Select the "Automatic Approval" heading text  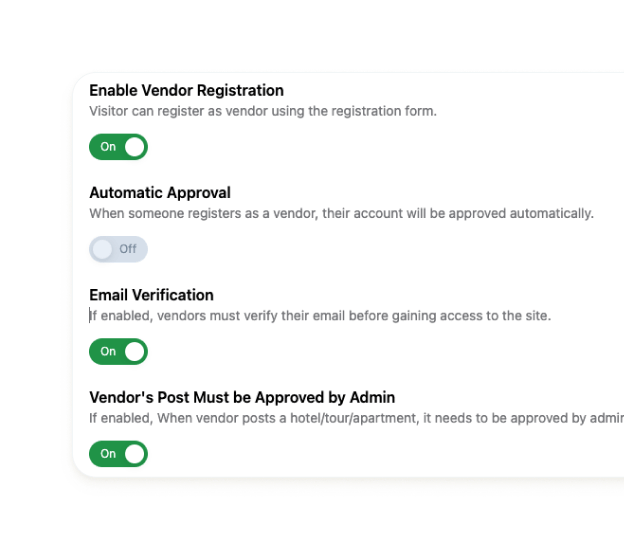coord(160,193)
